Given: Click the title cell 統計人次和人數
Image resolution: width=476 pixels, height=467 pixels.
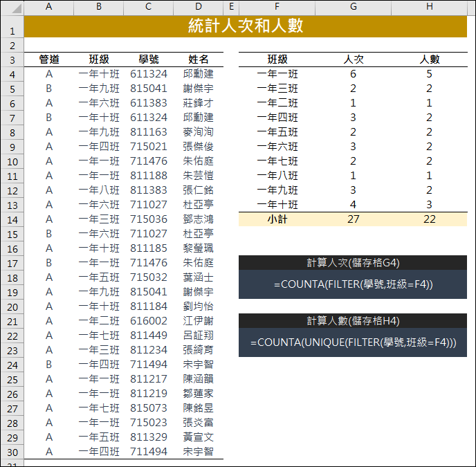Looking at the screenshot, I should coord(246,26).
